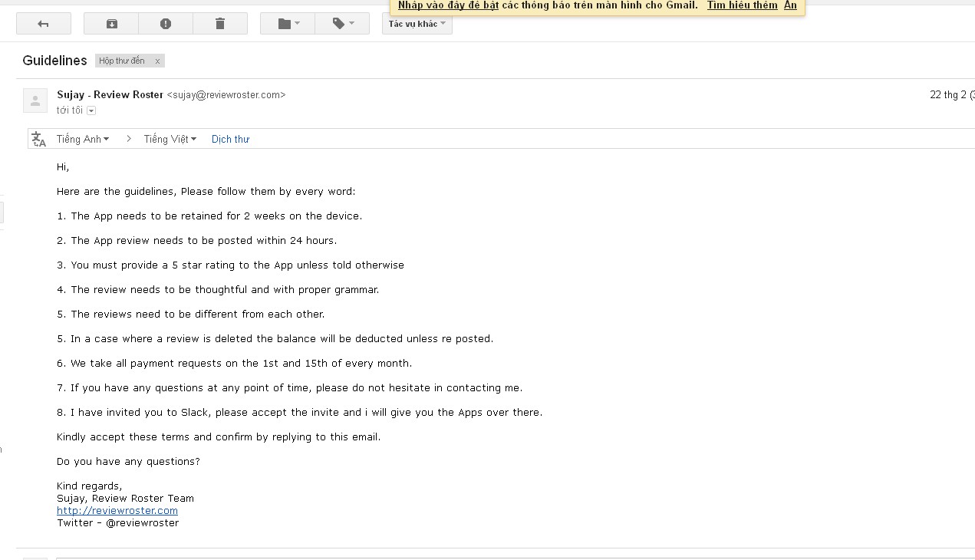975x560 pixels.
Task: Remove the "Hộp thư đến" label
Action: click(x=158, y=61)
